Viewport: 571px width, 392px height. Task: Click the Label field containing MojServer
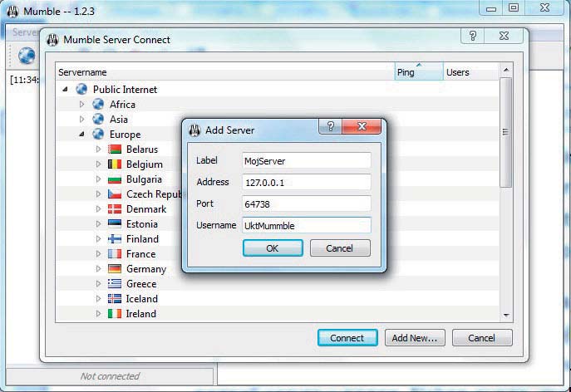(307, 161)
